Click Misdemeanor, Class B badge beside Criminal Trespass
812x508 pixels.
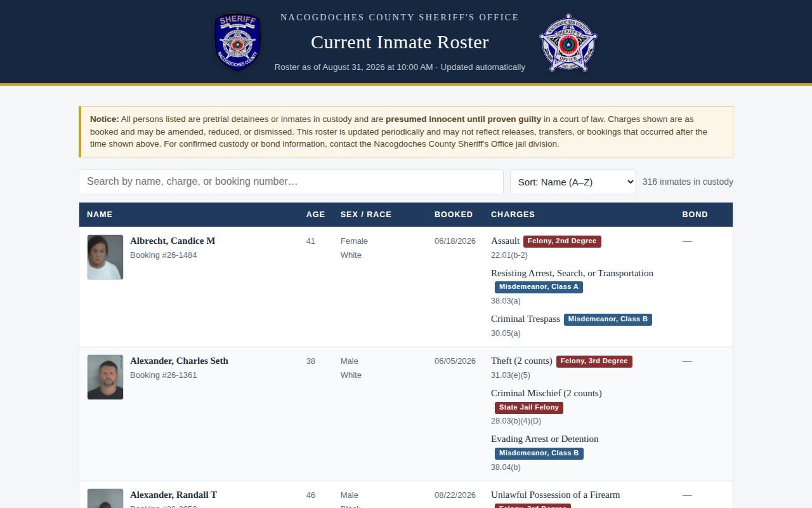(608, 319)
